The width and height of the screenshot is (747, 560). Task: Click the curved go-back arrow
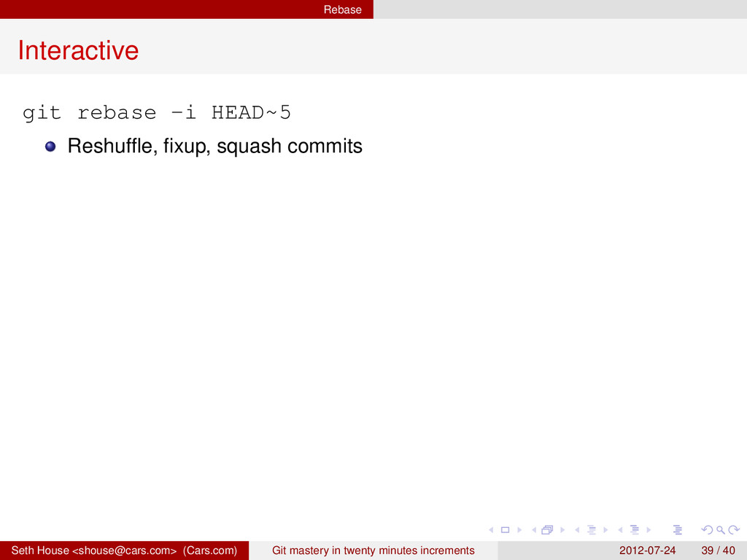[x=707, y=530]
